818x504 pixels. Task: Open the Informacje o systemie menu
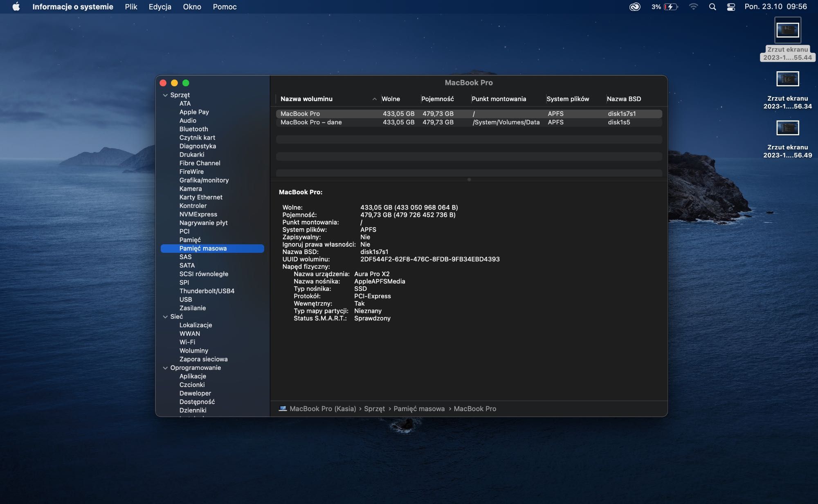click(x=73, y=7)
